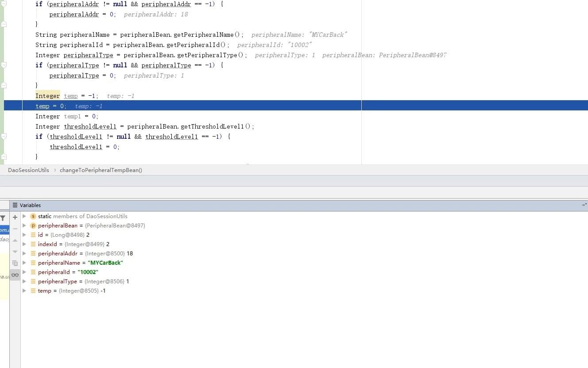Select the 'id = {Long@8498} 2' row text

(64, 235)
